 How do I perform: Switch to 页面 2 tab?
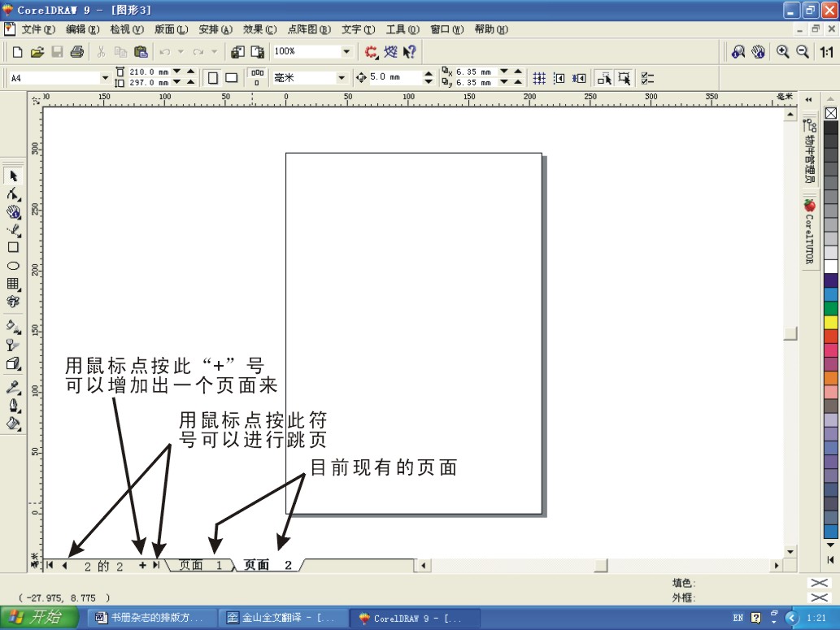click(268, 565)
